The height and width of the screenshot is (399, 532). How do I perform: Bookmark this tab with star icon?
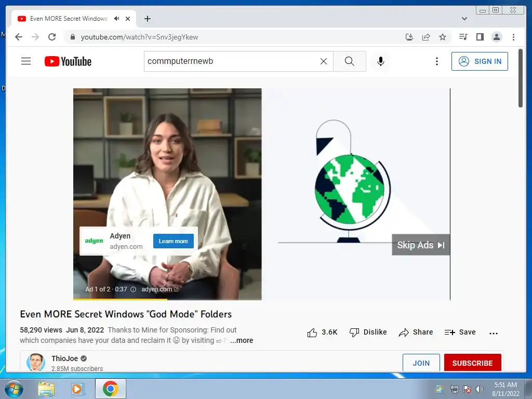[x=443, y=37]
